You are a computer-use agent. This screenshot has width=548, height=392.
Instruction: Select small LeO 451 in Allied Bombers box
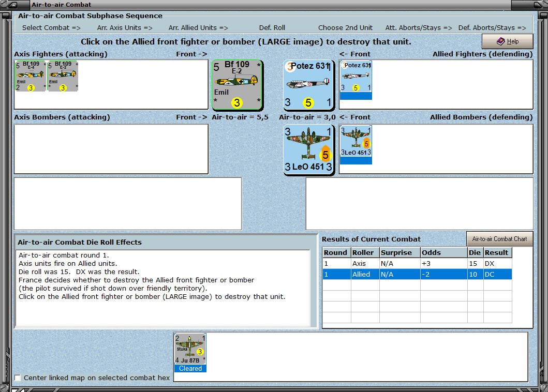pos(356,145)
